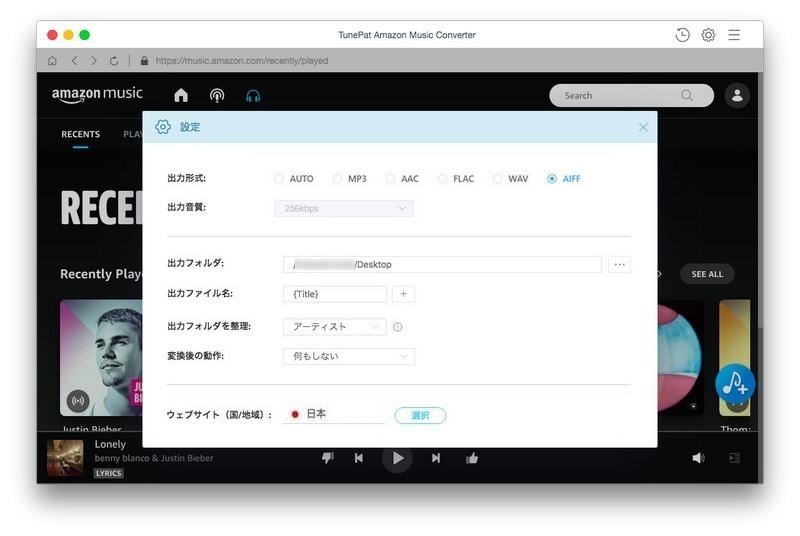Thumbs up the current song

(x=472, y=458)
